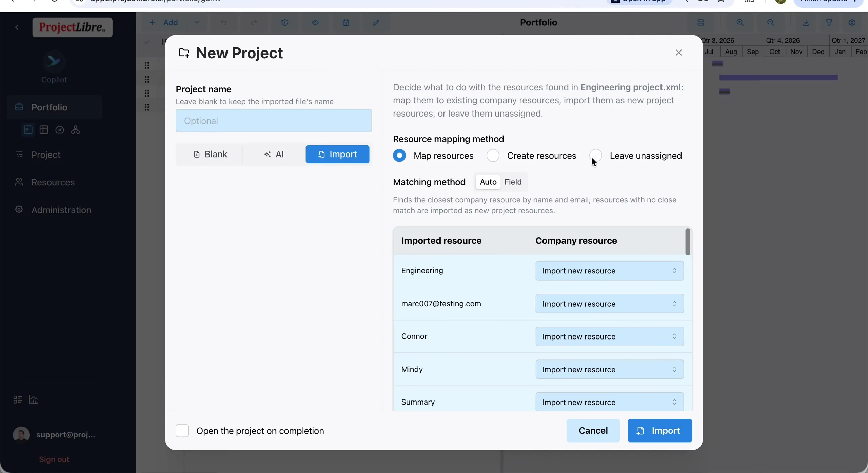
Task: Select the Map resources radio button
Action: [399, 156]
